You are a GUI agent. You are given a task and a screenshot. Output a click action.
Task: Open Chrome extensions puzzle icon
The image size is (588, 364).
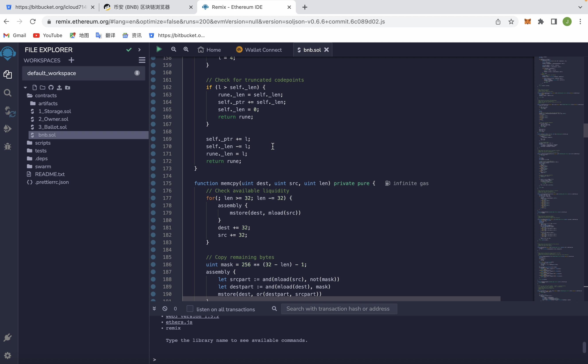pos(541,21)
